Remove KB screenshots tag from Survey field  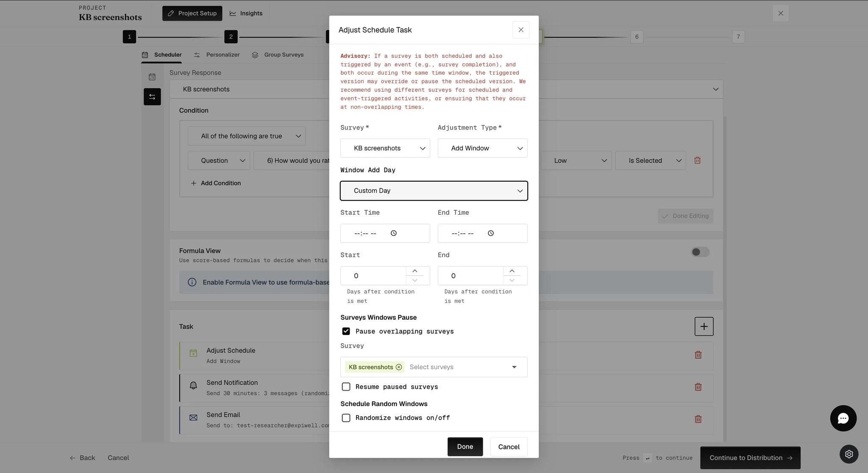pos(398,367)
